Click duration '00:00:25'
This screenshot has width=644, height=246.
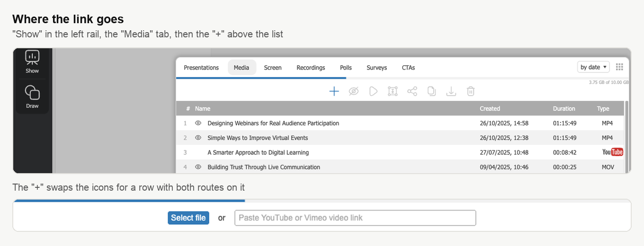[564, 167]
